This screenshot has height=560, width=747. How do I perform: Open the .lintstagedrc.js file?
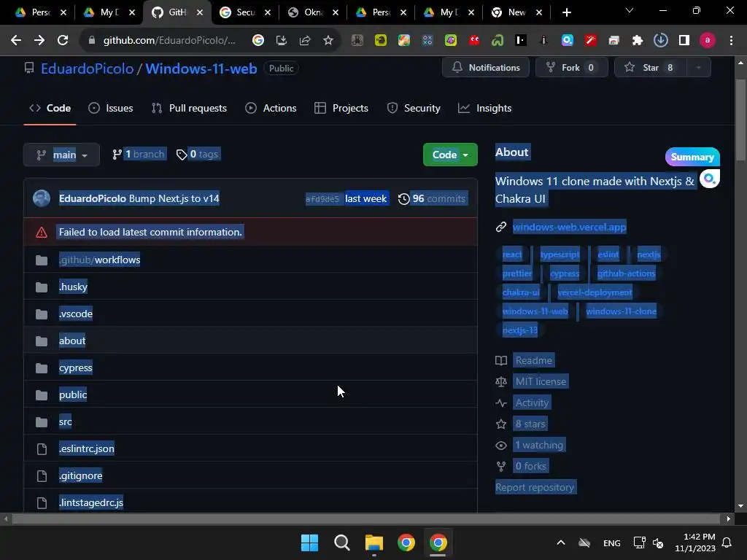pyautogui.click(x=91, y=502)
